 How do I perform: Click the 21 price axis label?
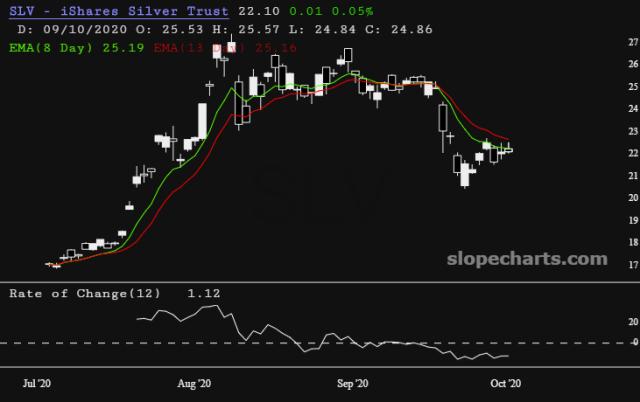pyautogui.click(x=633, y=176)
